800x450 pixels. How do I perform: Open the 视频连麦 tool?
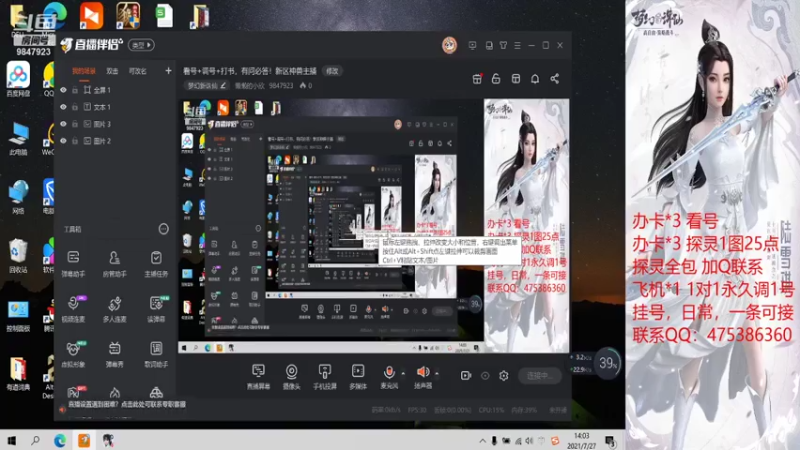[x=73, y=308]
